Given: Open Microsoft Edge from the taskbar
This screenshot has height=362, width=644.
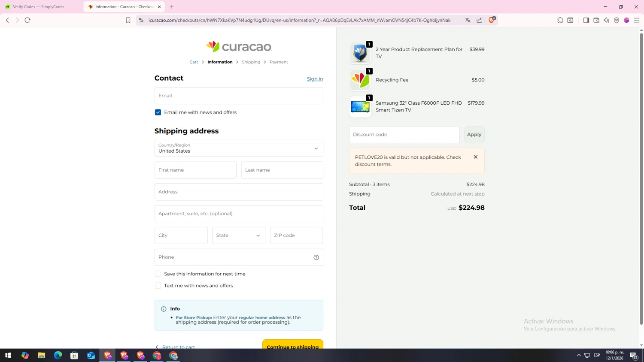Looking at the screenshot, I should point(58,355).
